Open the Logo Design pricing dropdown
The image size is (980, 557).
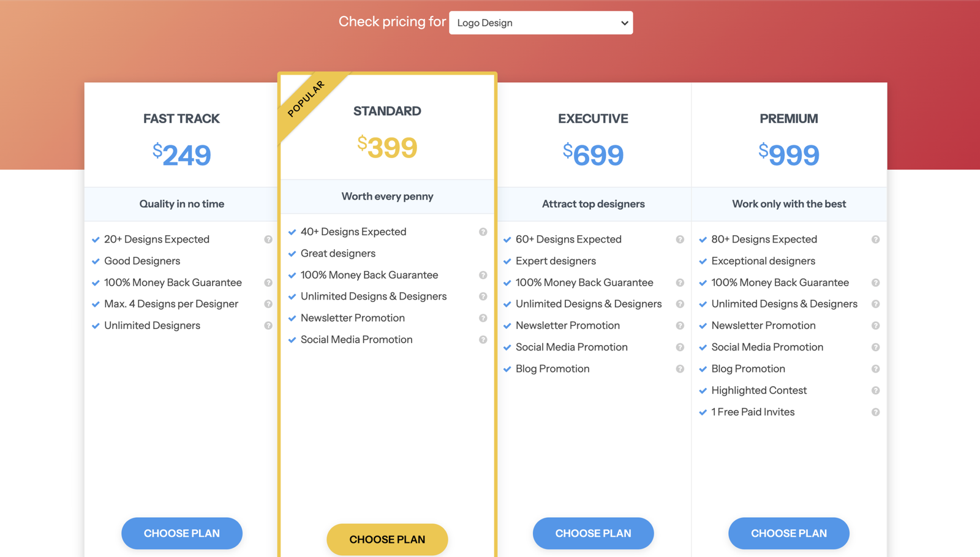541,23
